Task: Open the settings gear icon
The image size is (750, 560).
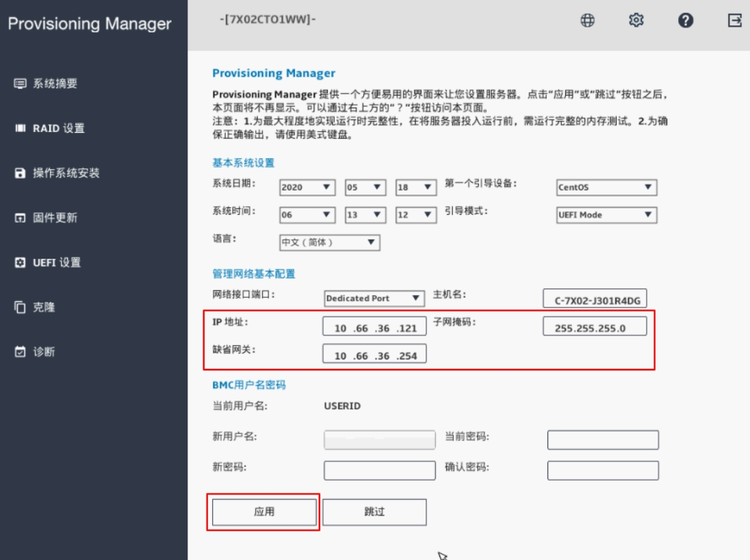Action: coord(636,21)
